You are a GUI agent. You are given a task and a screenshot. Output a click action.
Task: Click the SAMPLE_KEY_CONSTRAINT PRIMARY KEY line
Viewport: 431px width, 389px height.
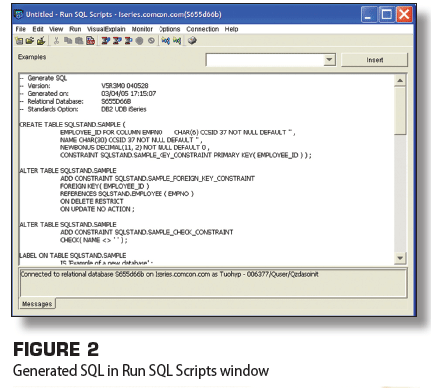pyautogui.click(x=186, y=155)
